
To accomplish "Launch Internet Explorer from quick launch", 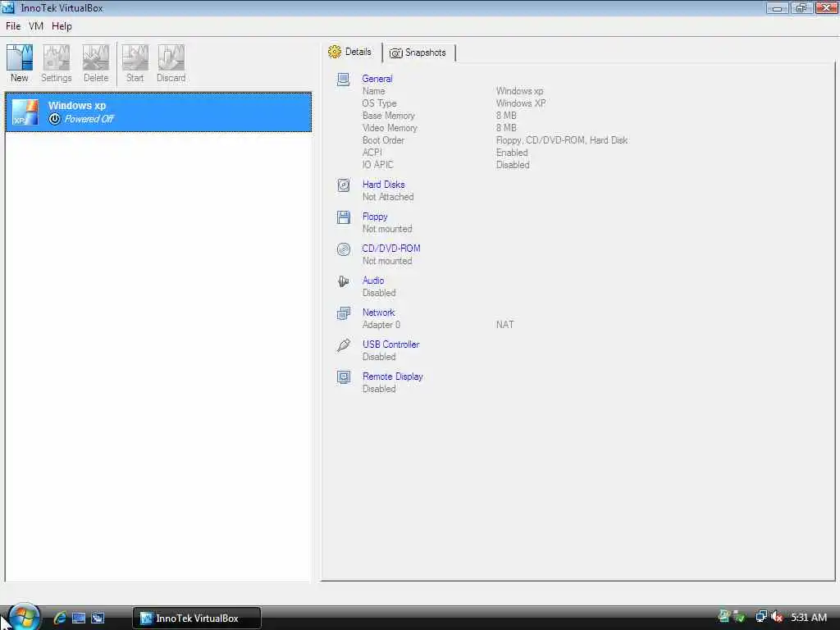I will pyautogui.click(x=59, y=618).
